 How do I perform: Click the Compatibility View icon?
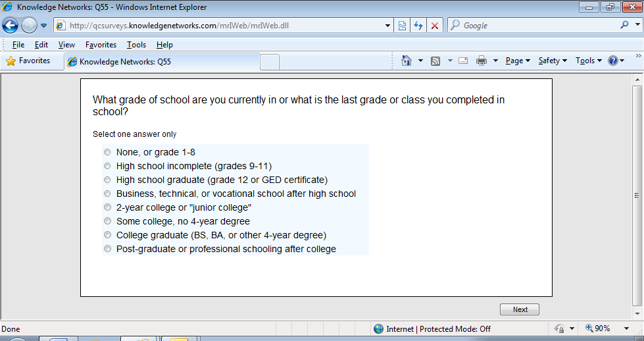coord(402,26)
